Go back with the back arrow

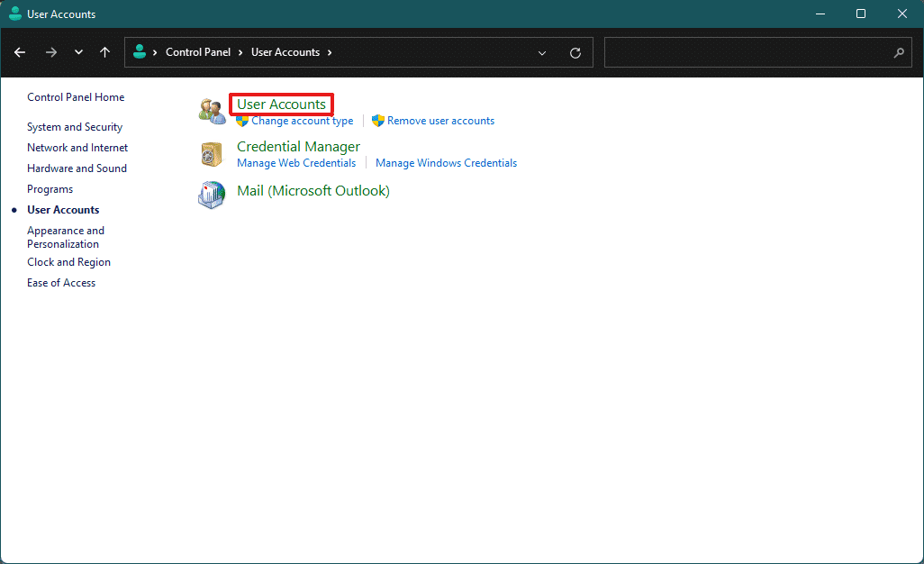click(x=20, y=52)
